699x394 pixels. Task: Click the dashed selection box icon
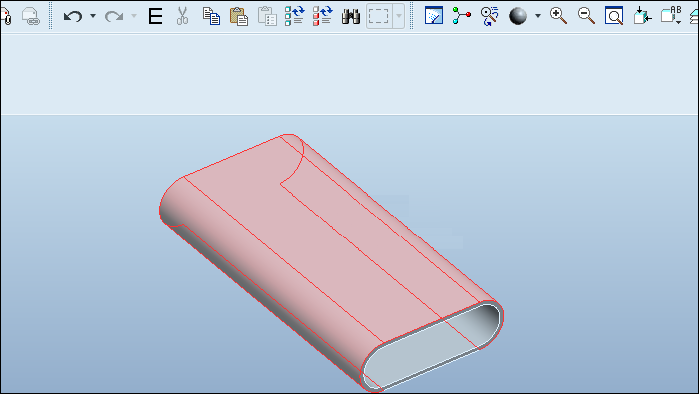tap(378, 16)
